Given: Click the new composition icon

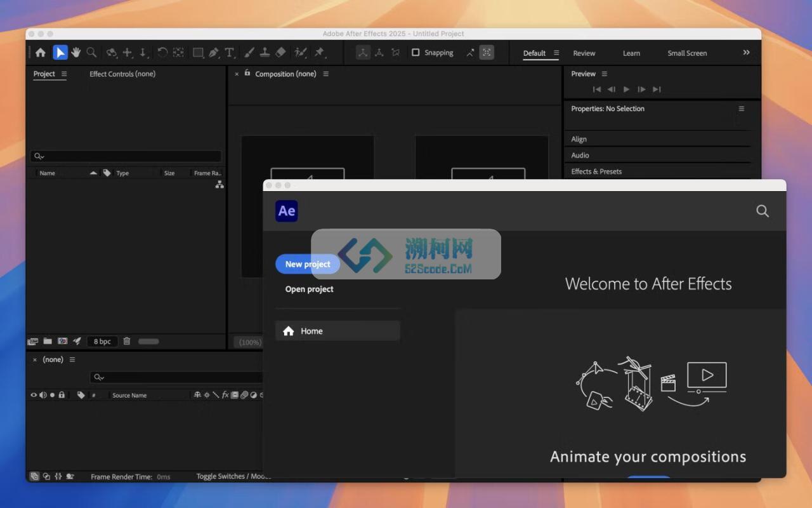Looking at the screenshot, I should pyautogui.click(x=62, y=342).
